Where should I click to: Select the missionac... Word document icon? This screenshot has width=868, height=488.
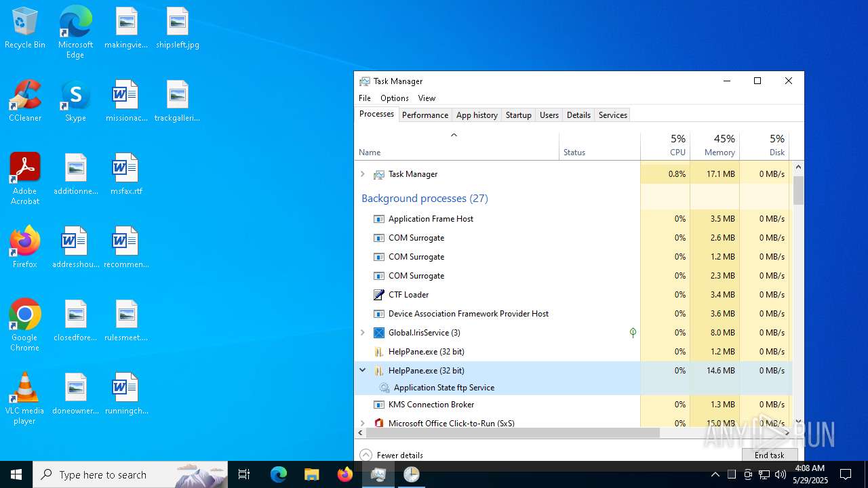pyautogui.click(x=126, y=102)
